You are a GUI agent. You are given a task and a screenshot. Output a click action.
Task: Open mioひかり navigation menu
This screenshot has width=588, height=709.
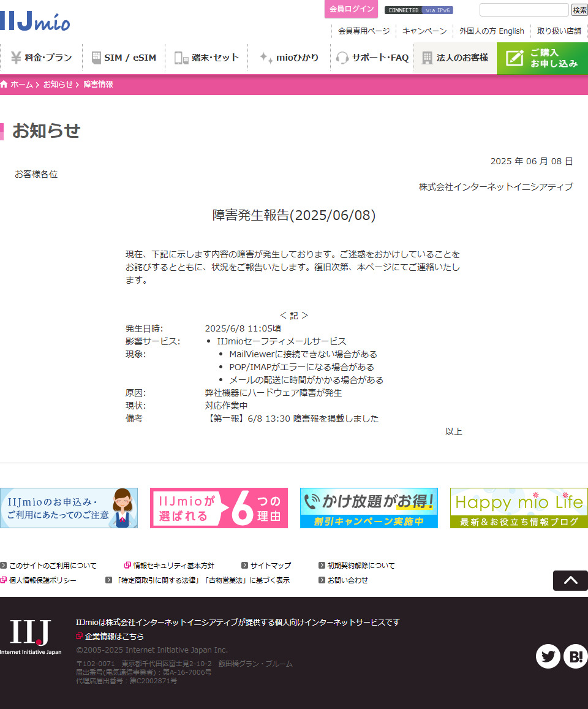coord(289,58)
